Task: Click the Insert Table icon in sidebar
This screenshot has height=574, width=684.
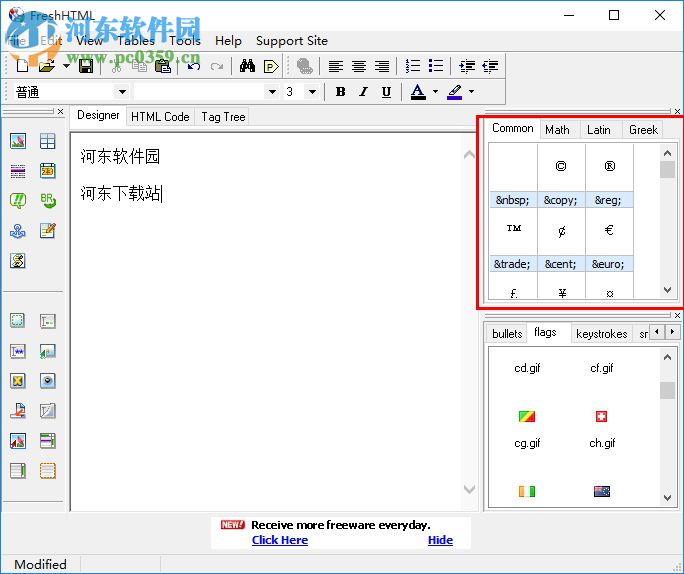Action: click(x=48, y=141)
